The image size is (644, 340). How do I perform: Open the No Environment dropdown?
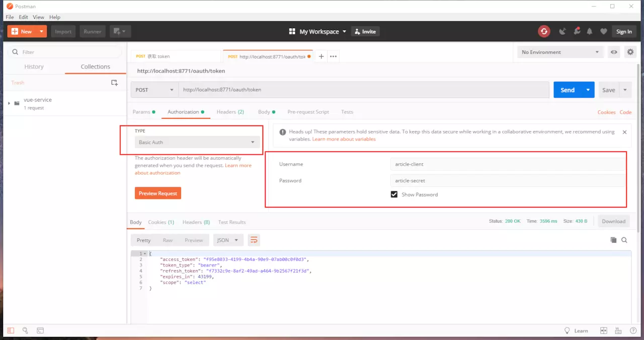click(560, 52)
